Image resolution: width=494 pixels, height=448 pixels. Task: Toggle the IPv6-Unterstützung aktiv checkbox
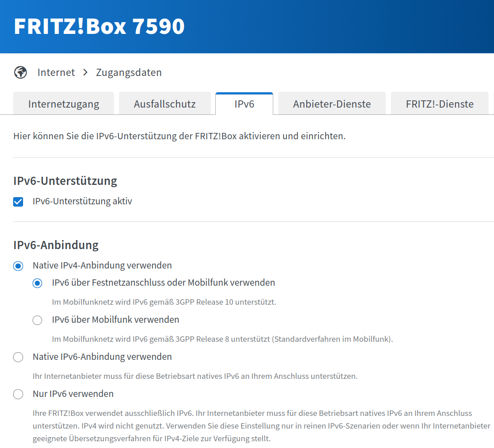point(18,202)
